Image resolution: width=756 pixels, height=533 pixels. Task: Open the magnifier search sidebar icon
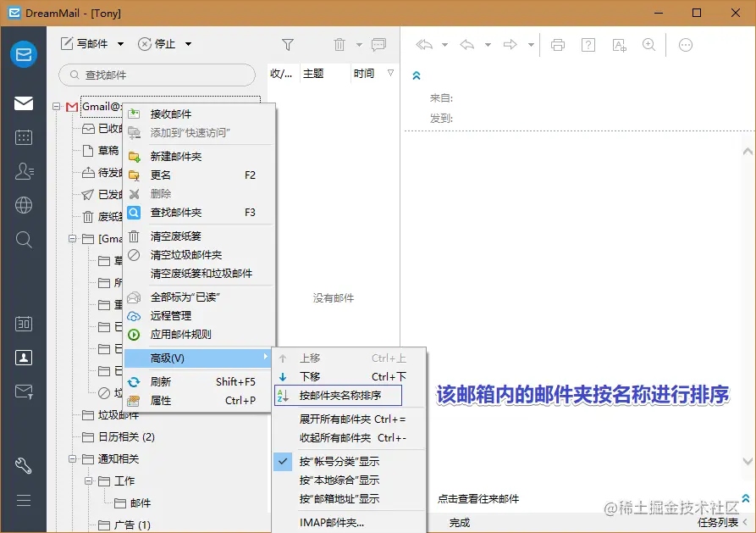(x=24, y=240)
